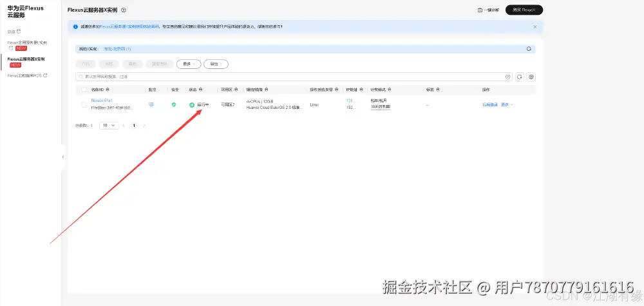Click external-link icon next to 总览
Viewport: 644px width, 306px height.
click(x=19, y=31)
